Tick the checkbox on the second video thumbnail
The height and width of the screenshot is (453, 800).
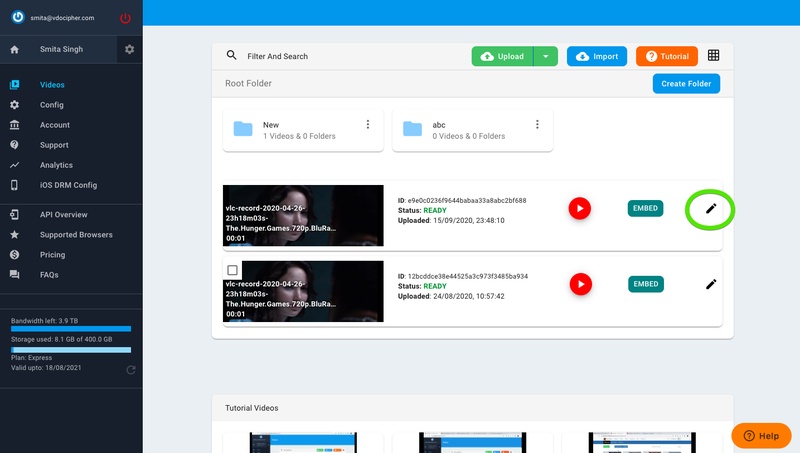232,270
